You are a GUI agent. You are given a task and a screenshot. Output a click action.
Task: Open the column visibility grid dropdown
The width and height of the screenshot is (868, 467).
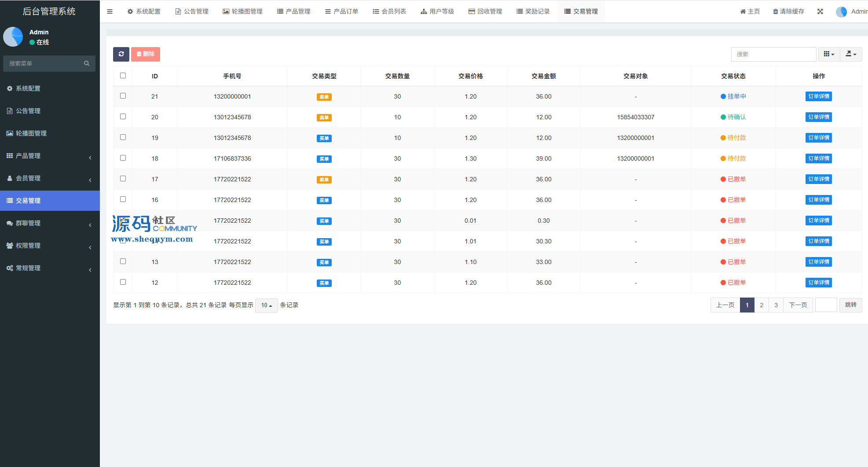pyautogui.click(x=829, y=54)
